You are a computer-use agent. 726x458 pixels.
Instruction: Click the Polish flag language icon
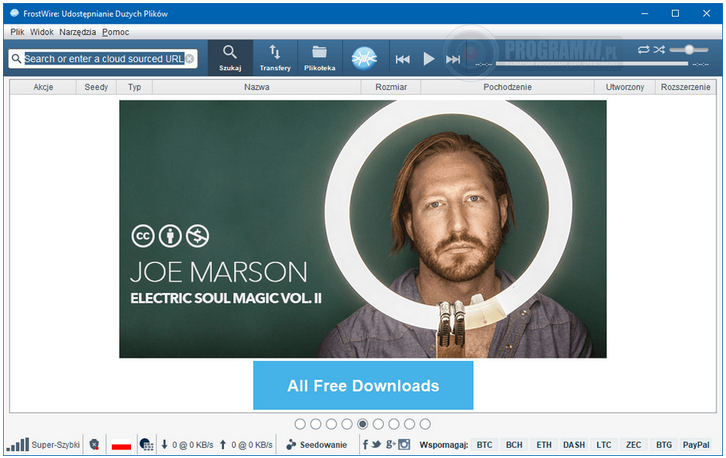(x=121, y=445)
